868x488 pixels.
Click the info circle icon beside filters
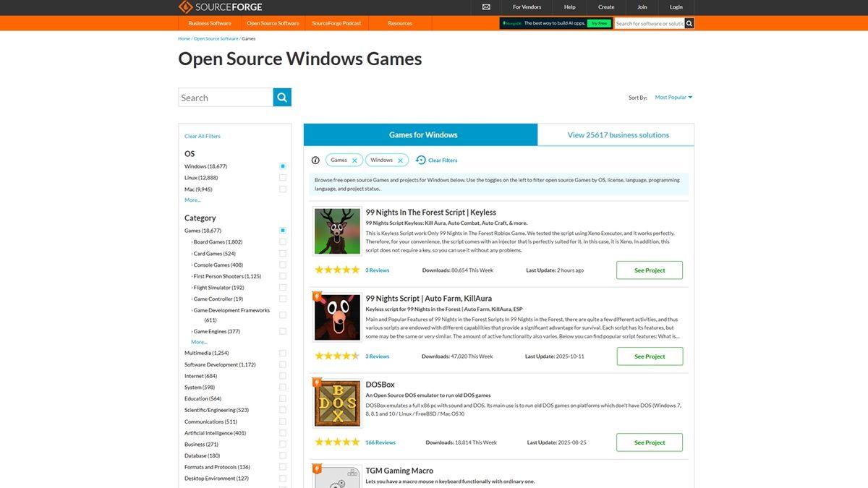[315, 160]
